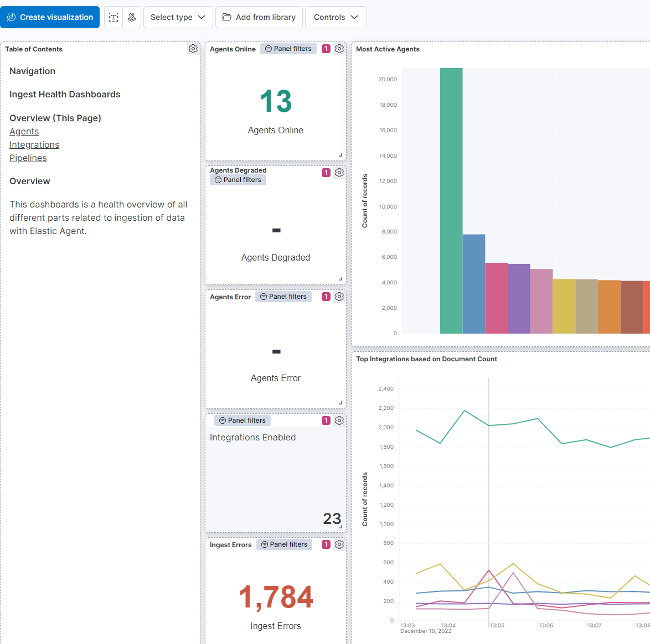This screenshot has width=650, height=644.
Task: Open the settings gear on the Integrations Enabled panel
Action: (339, 420)
